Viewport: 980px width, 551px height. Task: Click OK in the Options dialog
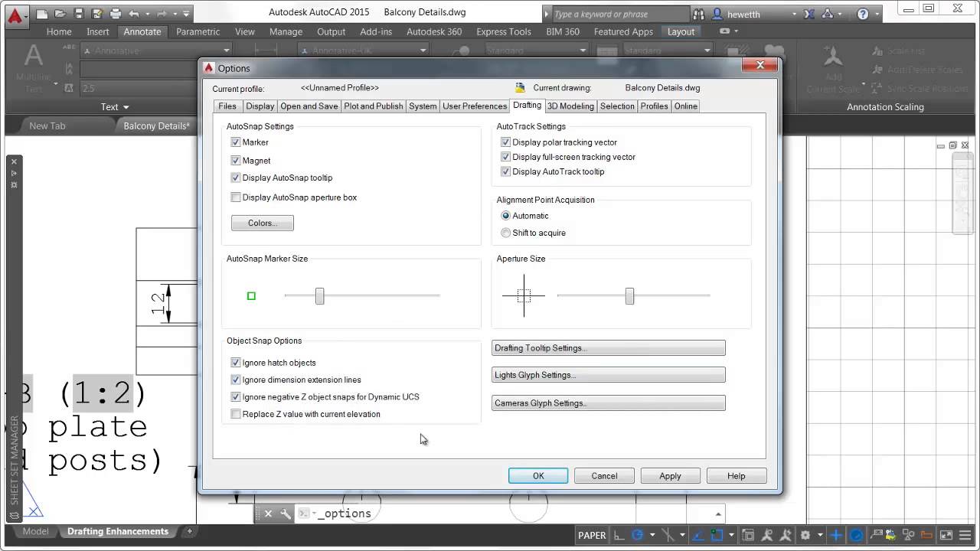[538, 476]
